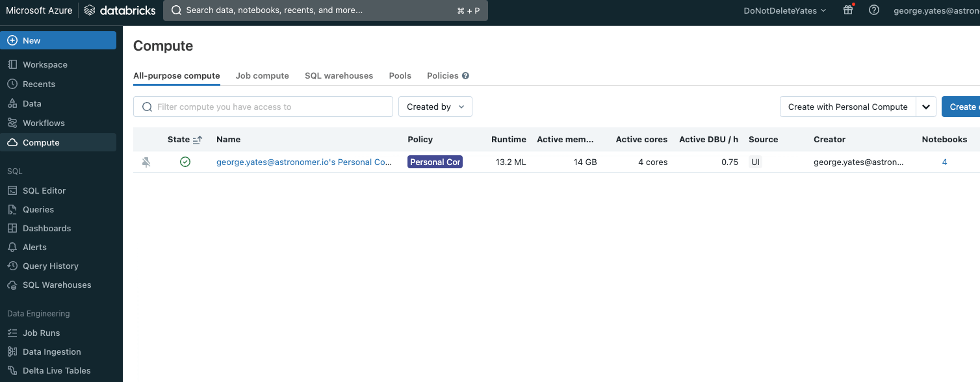Expand the Created by filter dropdown
This screenshot has width=980, height=382.
[x=435, y=107]
